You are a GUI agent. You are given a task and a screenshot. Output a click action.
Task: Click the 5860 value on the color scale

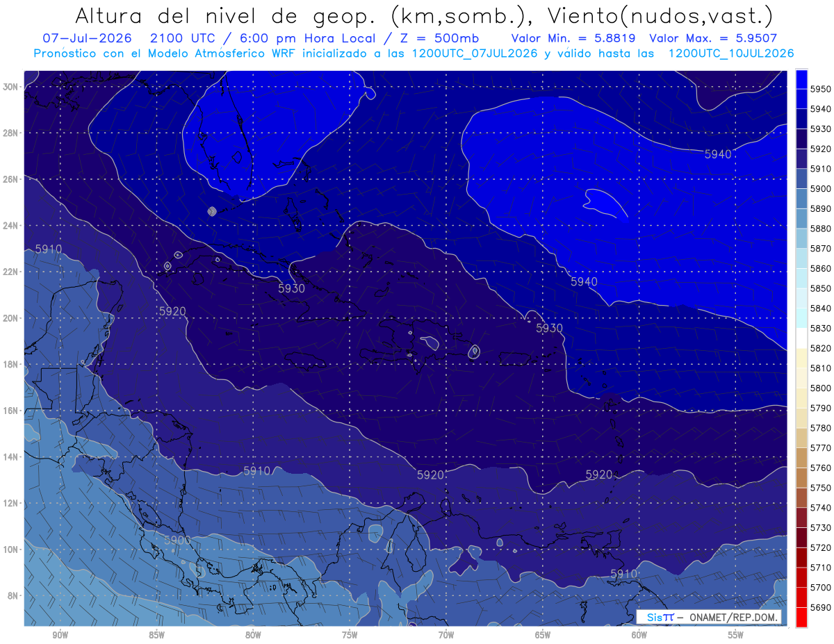(x=821, y=268)
